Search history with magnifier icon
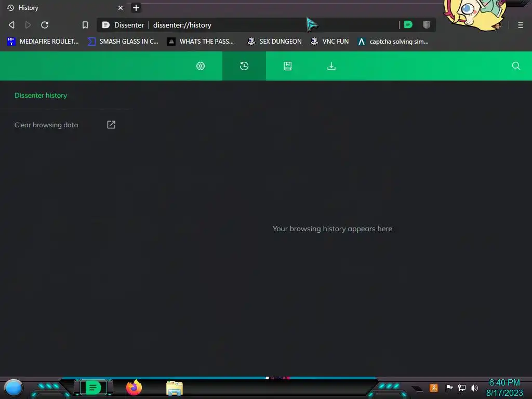Screen dimensions: 532x399 pos(516,66)
